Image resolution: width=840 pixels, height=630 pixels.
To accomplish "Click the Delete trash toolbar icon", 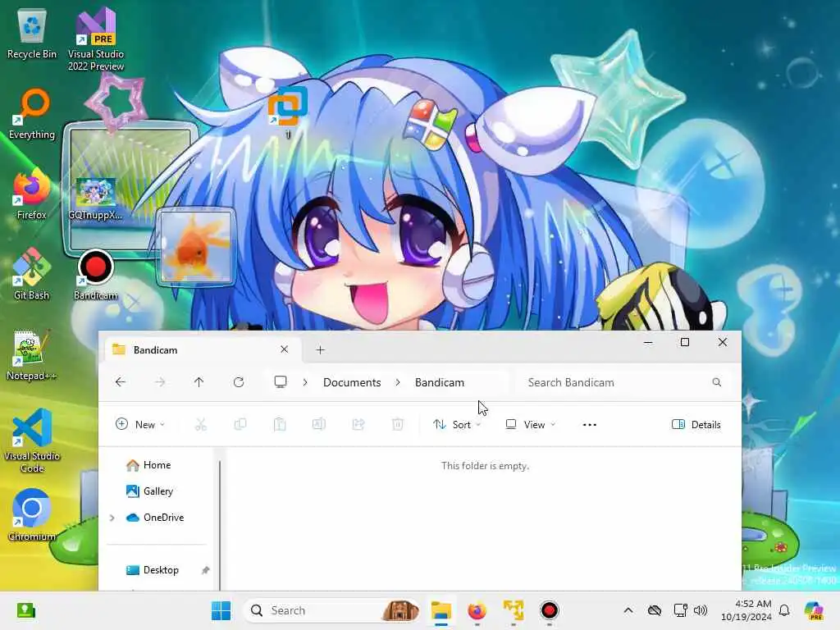I will [x=398, y=424].
